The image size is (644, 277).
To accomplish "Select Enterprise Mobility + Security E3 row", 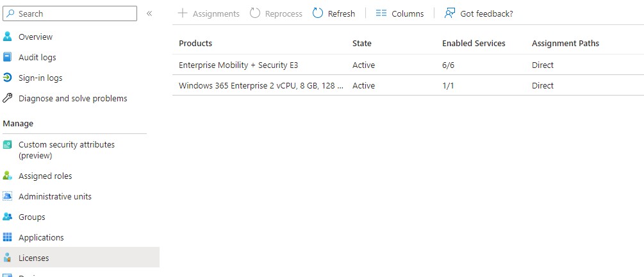I will (x=408, y=65).
